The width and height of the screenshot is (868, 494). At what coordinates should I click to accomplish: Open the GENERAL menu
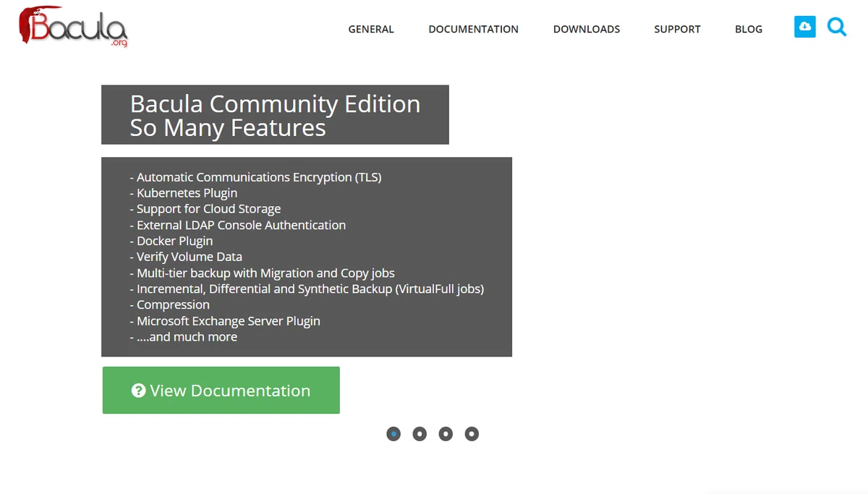click(371, 29)
